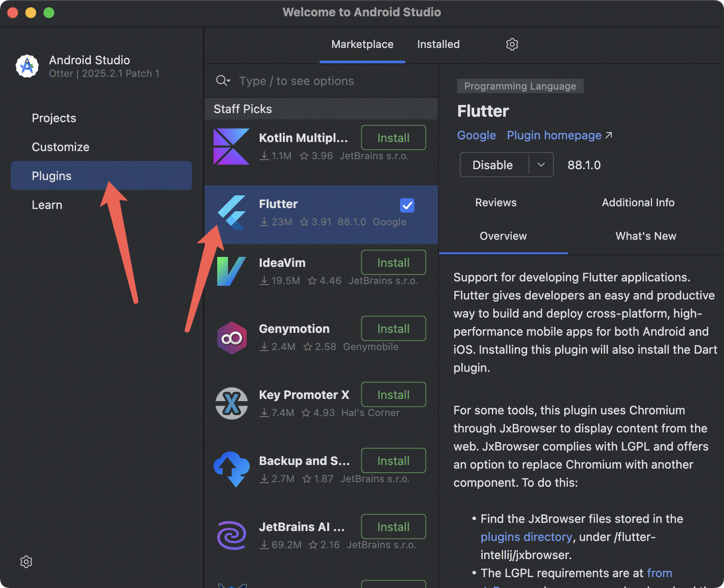Click the Key Promoter X icon
Viewport: 724px width, 588px height.
[x=232, y=404]
